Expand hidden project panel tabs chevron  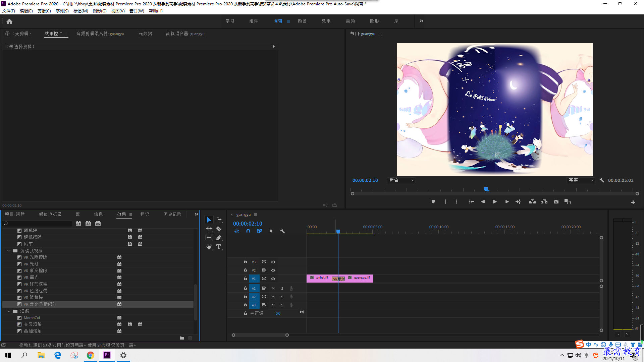pyautogui.click(x=197, y=214)
